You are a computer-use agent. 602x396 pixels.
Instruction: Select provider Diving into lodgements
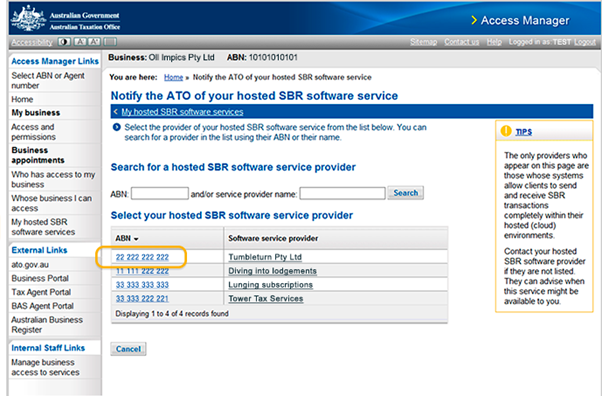point(273,271)
